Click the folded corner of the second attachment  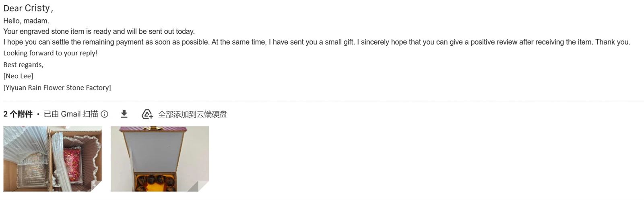pos(204,186)
